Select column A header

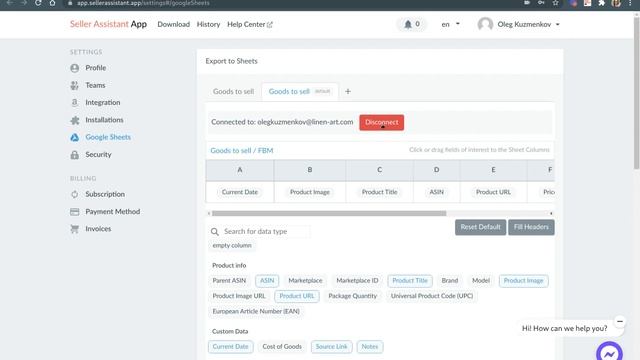point(240,170)
